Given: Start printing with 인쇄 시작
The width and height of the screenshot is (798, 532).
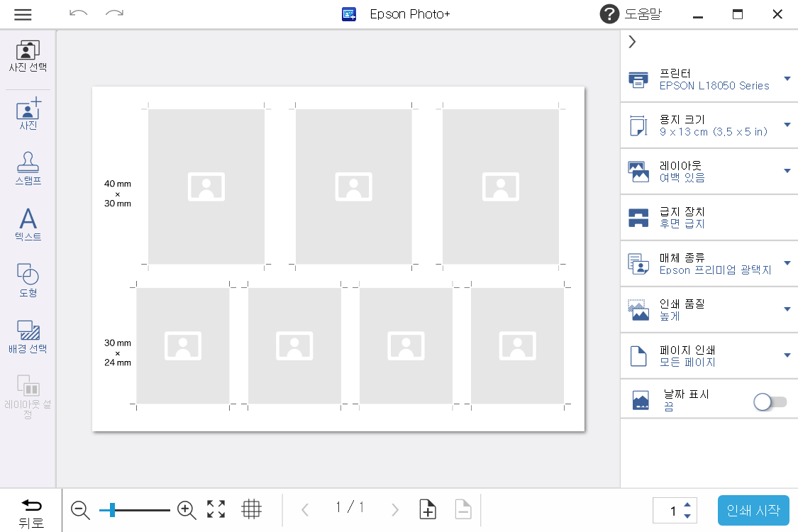Looking at the screenshot, I should pos(753,510).
